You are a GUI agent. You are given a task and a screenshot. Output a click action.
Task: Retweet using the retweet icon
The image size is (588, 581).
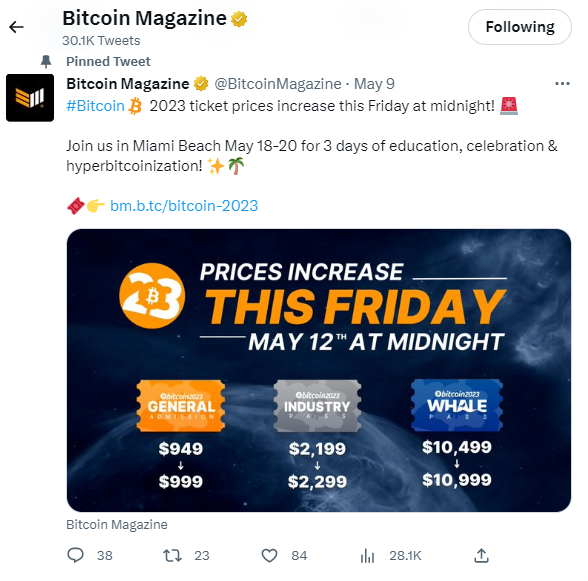(172, 555)
